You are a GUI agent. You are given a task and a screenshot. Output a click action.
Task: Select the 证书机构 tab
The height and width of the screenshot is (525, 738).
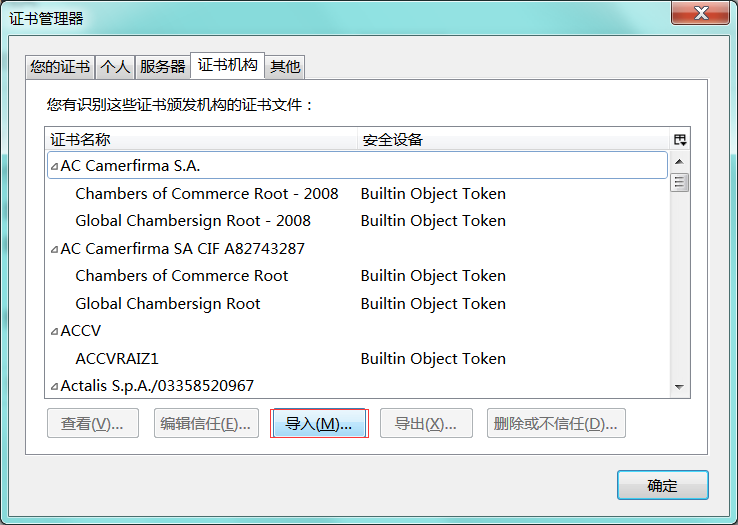tap(227, 65)
